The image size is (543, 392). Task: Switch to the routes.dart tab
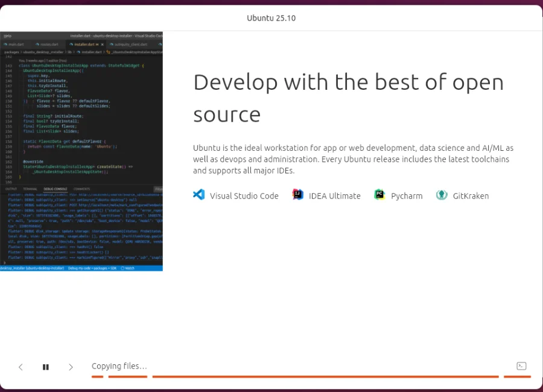click(48, 45)
